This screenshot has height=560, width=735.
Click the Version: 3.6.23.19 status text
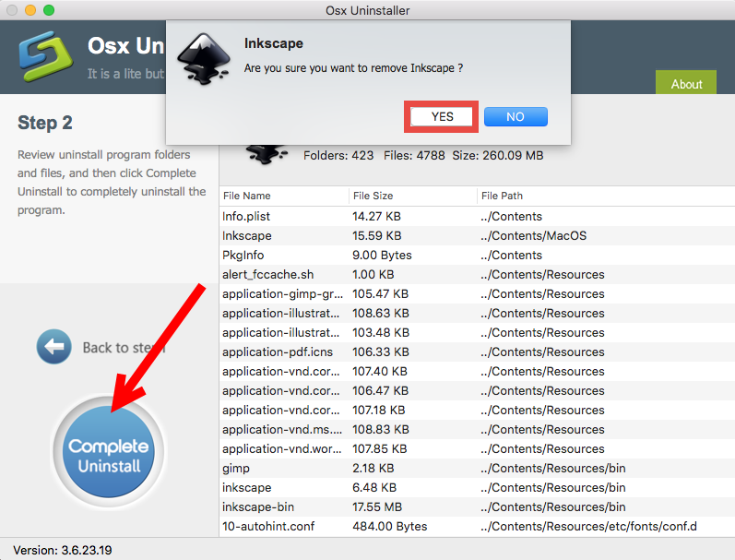tap(63, 550)
